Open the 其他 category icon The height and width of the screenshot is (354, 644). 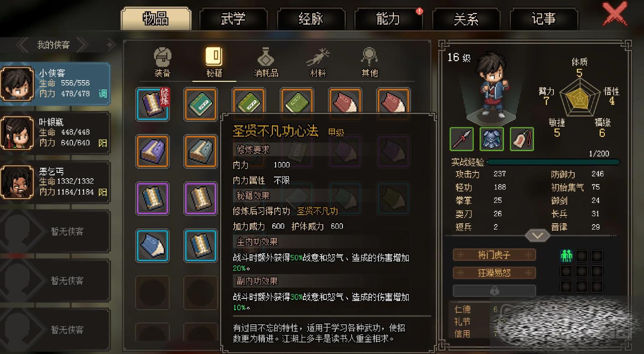(370, 62)
